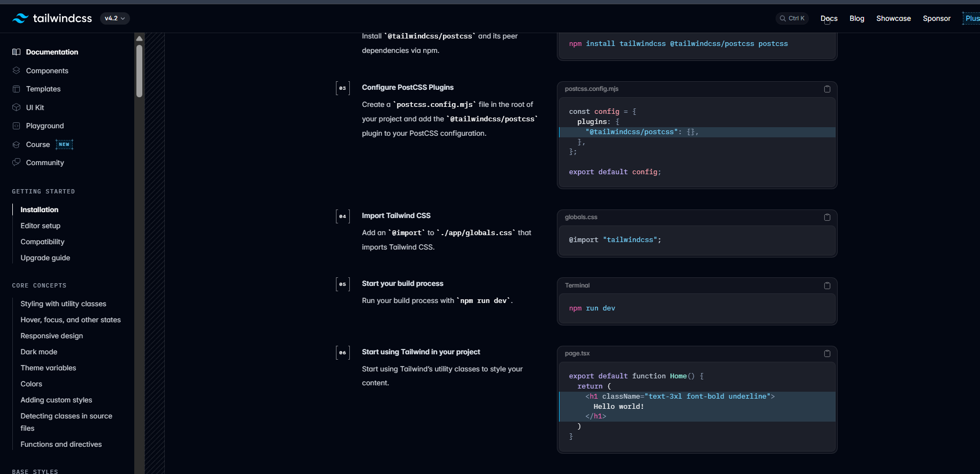Copy the postcss.config.mjs code block

tap(827, 89)
